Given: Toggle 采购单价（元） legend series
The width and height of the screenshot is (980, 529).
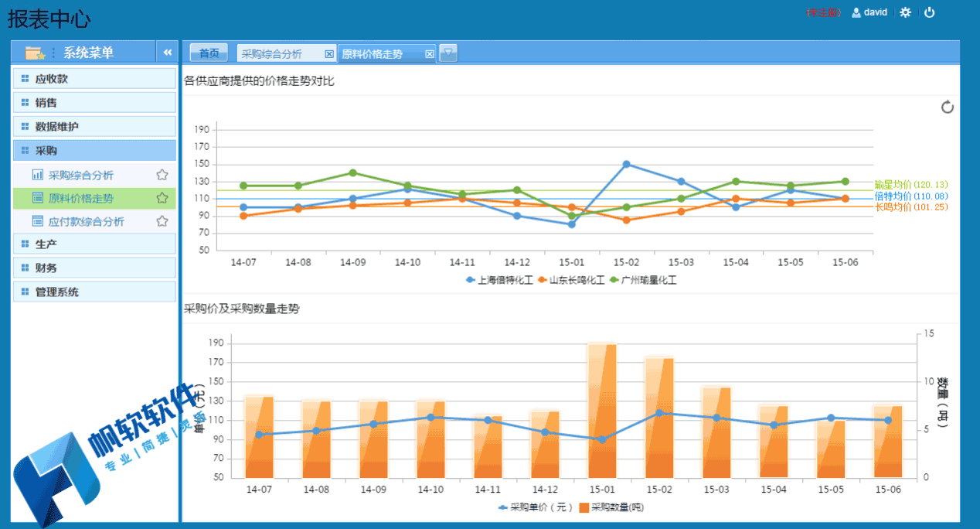Looking at the screenshot, I should click(x=536, y=508).
